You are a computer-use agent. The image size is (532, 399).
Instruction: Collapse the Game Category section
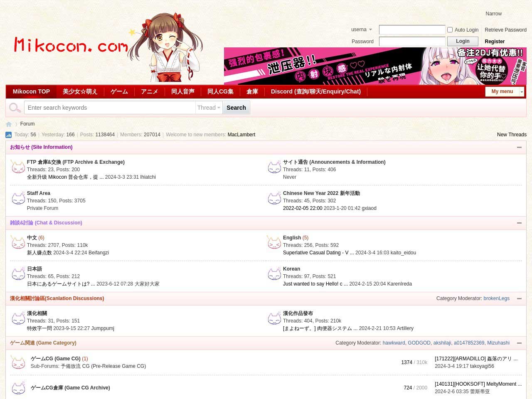519,343
